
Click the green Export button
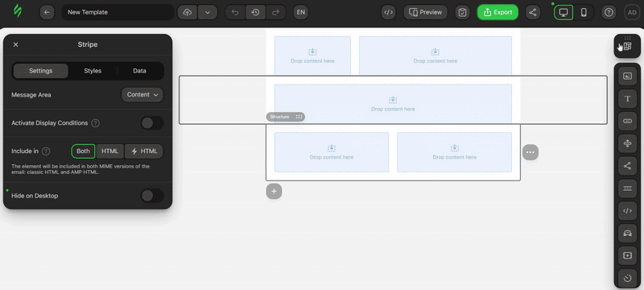pyautogui.click(x=497, y=12)
